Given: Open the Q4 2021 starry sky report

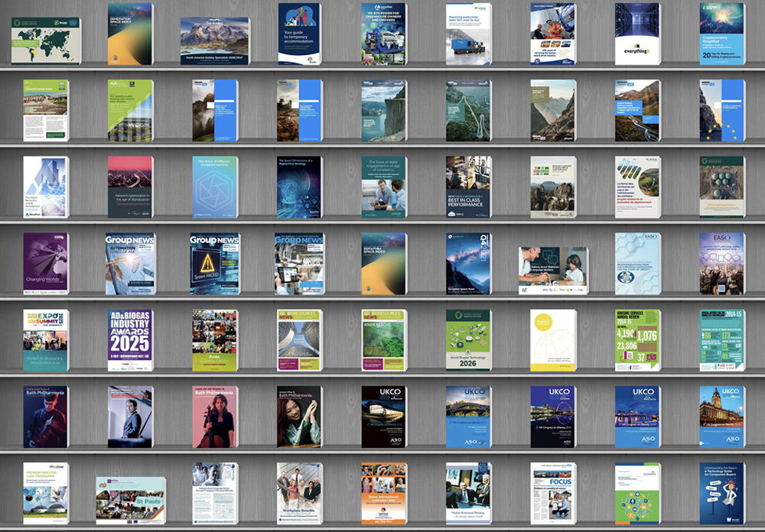Looking at the screenshot, I should coord(468,264).
